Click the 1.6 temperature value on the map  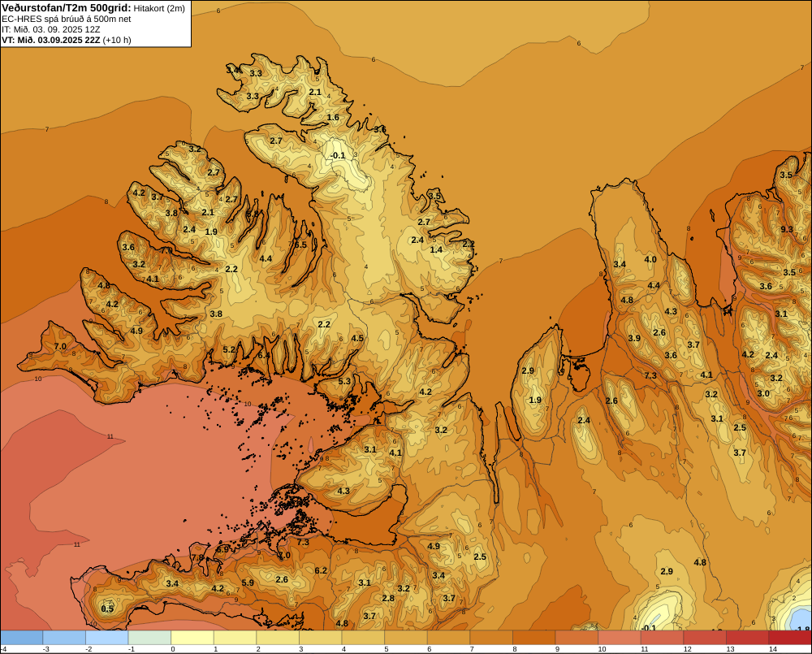pos(333,118)
